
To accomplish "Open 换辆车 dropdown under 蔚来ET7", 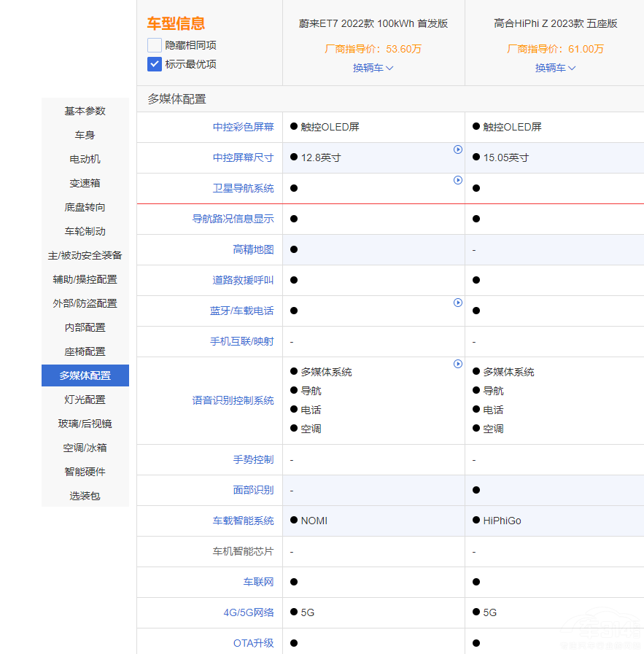I will (373, 68).
